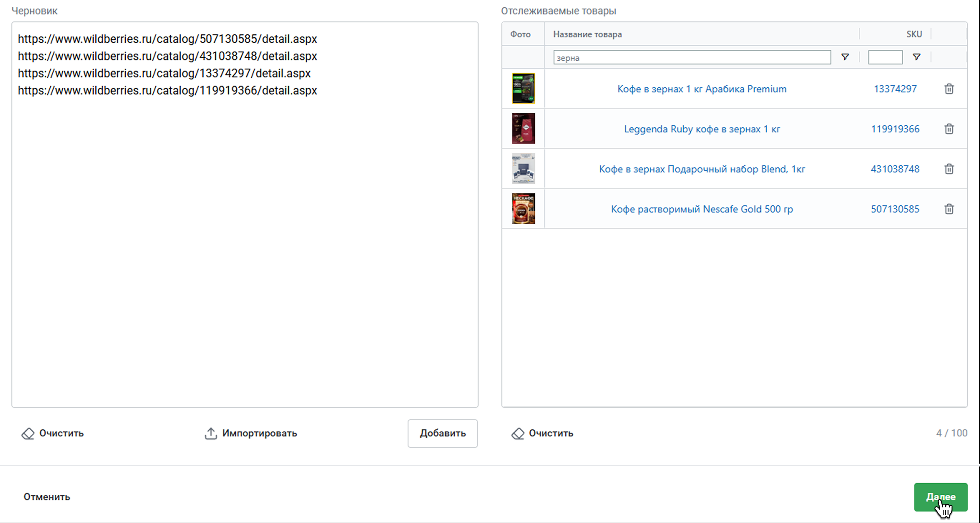Open SKU link 119919366
This screenshot has height=523, width=980.
click(895, 129)
